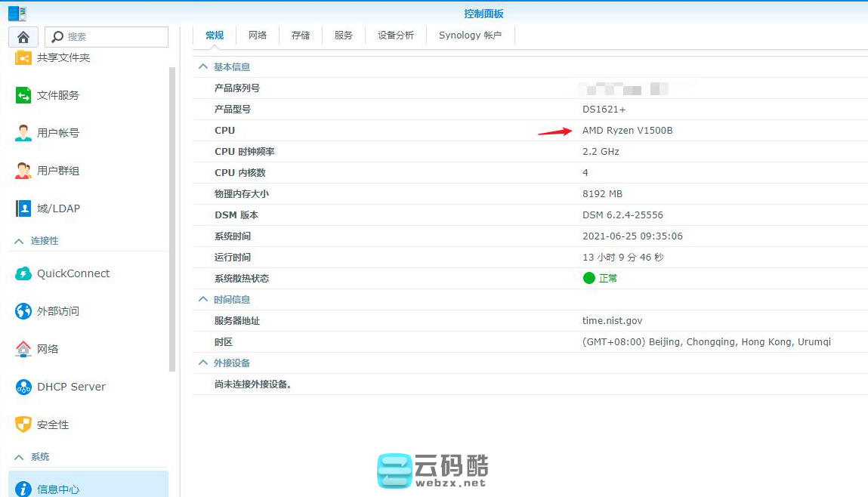Switch to the 设备分析 tab

[396, 35]
